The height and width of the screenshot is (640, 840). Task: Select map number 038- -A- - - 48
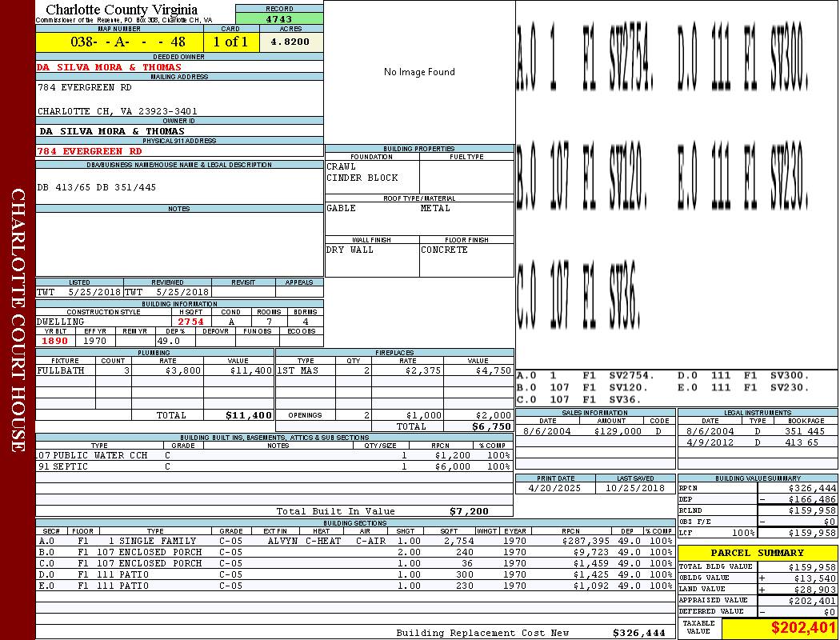click(x=128, y=42)
